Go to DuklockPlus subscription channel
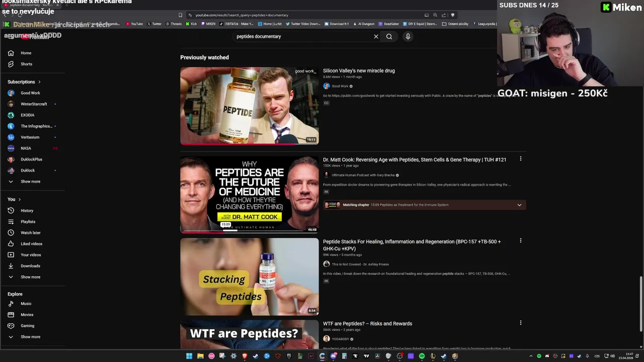Image resolution: width=644 pixels, height=362 pixels. pos(32,159)
